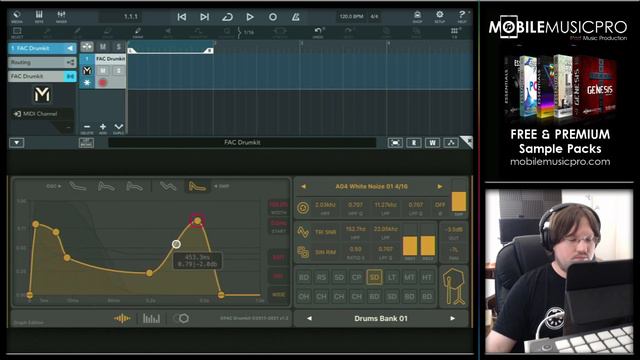
Task: Enable Write automation (W)
Action: 432,142
